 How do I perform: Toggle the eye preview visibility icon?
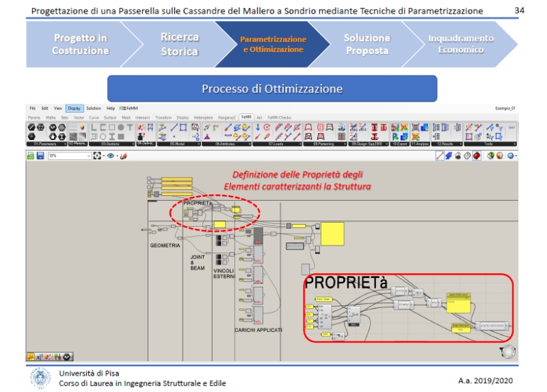point(110,156)
